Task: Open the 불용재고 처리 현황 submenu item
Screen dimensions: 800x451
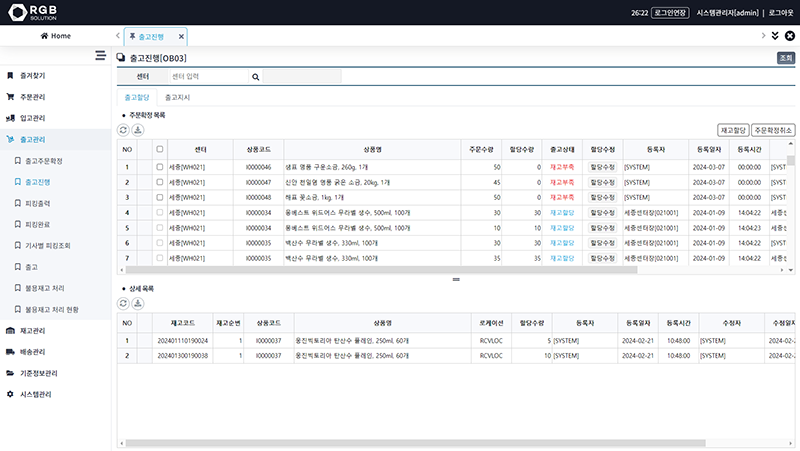Action: pos(52,310)
